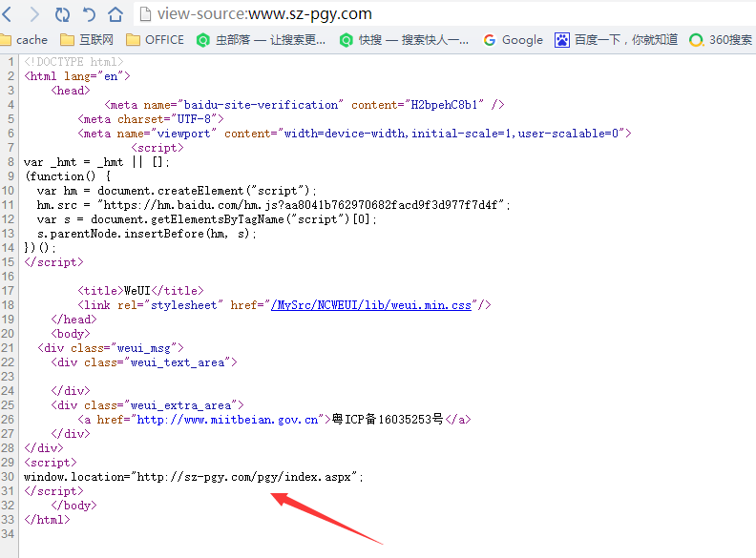Open the 快搜 bookmark
Screen dimensions: 756x558
[x=404, y=39]
